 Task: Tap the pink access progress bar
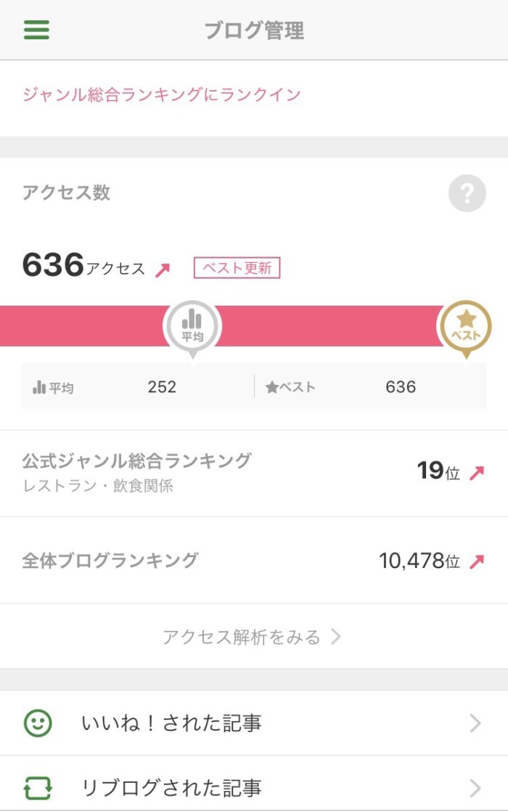pyautogui.click(x=312, y=325)
